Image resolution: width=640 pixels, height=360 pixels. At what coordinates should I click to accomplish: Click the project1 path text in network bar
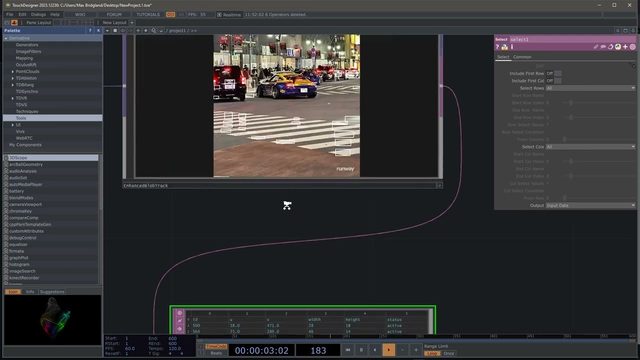(x=177, y=31)
